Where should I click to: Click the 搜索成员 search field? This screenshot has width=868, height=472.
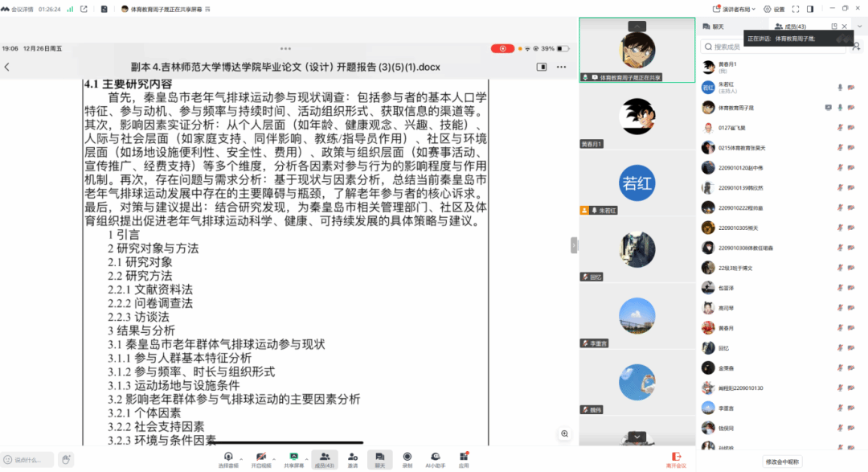772,47
